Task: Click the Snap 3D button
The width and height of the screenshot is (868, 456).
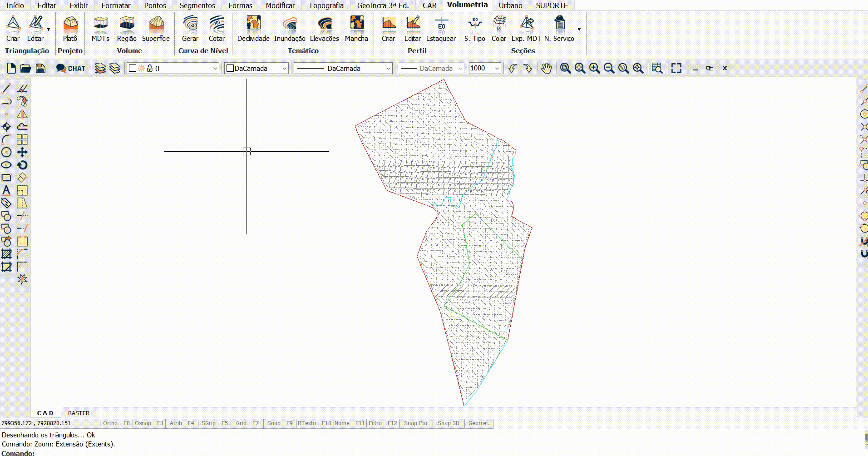Action: coord(448,423)
